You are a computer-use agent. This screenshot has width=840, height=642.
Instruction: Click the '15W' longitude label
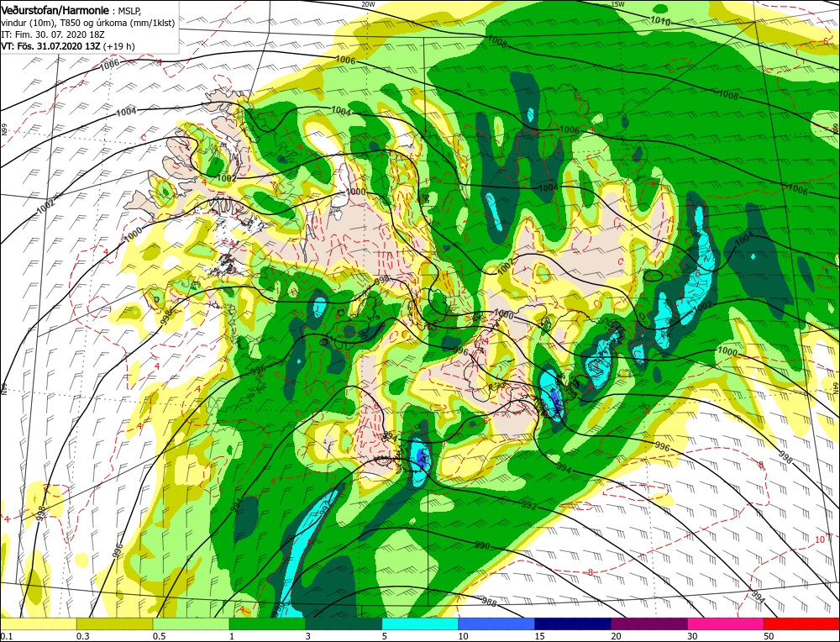coord(617,4)
